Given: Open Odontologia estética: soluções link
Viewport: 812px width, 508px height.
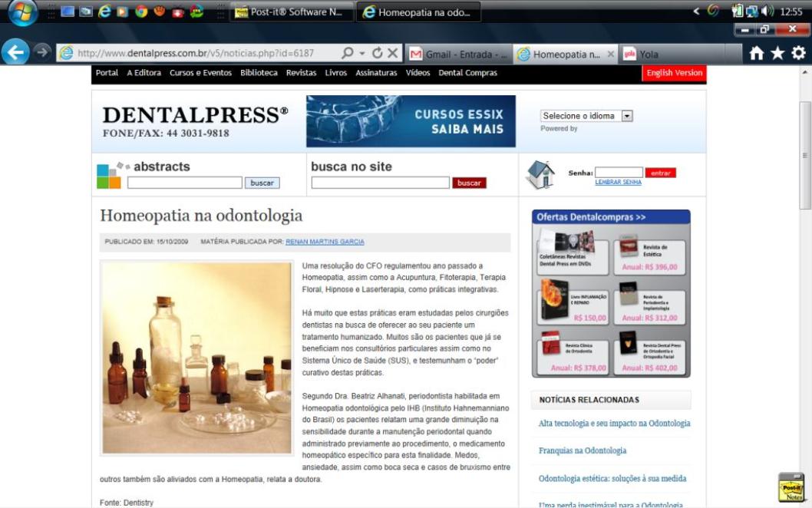Looking at the screenshot, I should coord(612,479).
